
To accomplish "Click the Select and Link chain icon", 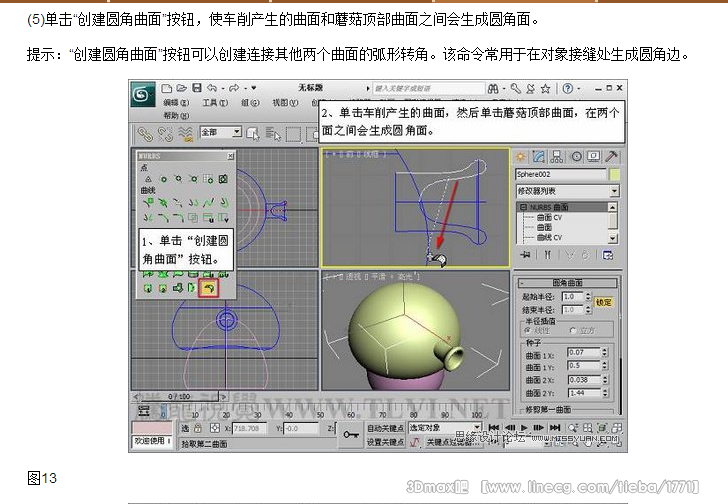I will pyautogui.click(x=145, y=134).
